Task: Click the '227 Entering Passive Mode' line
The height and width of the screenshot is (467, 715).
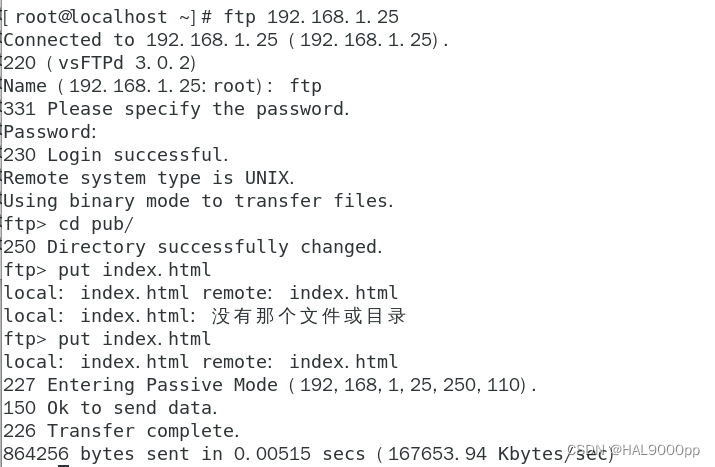Action: point(270,385)
